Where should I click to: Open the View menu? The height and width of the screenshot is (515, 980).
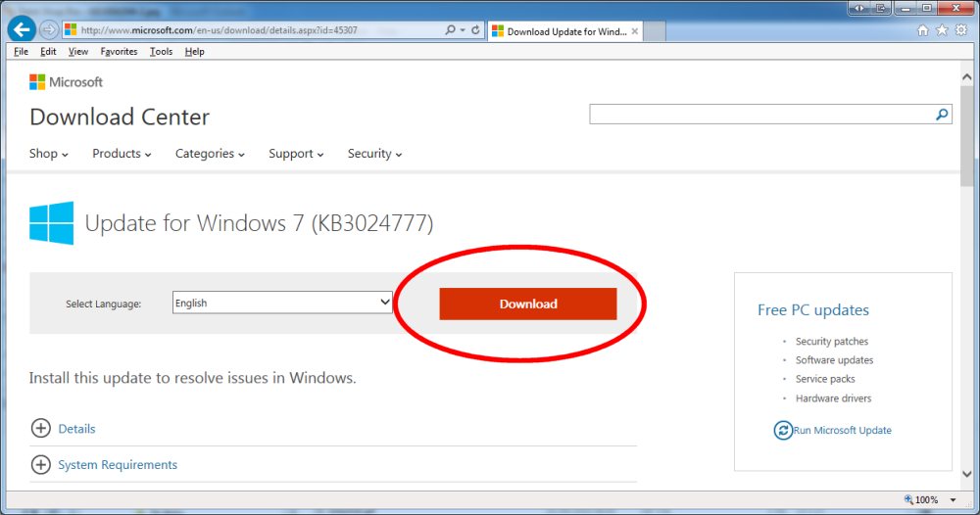point(78,51)
